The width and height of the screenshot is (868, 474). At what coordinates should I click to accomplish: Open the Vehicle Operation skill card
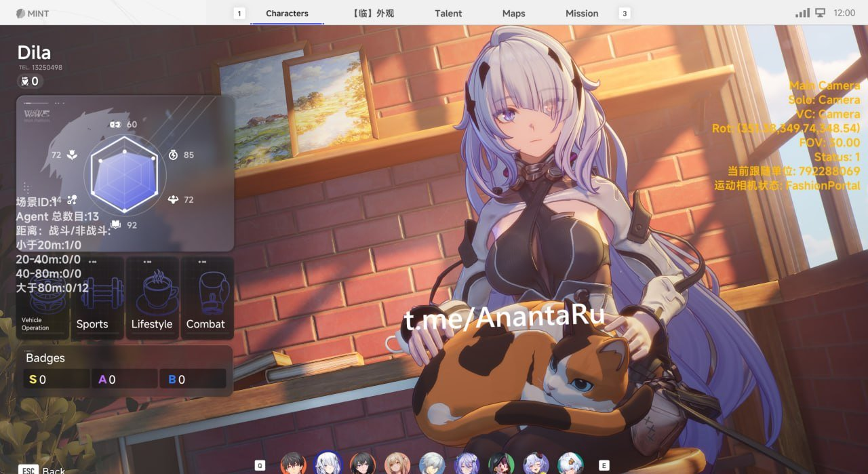[x=43, y=297]
